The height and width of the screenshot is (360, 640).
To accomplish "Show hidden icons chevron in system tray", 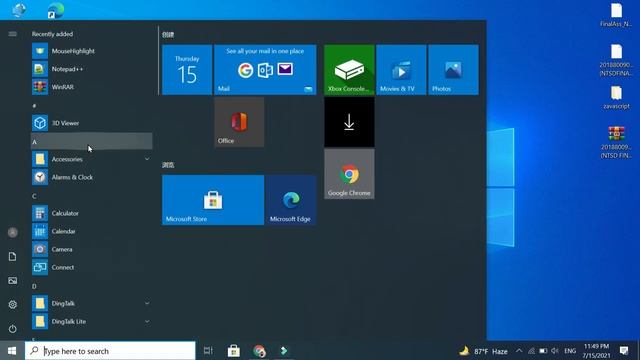I will pos(519,351).
